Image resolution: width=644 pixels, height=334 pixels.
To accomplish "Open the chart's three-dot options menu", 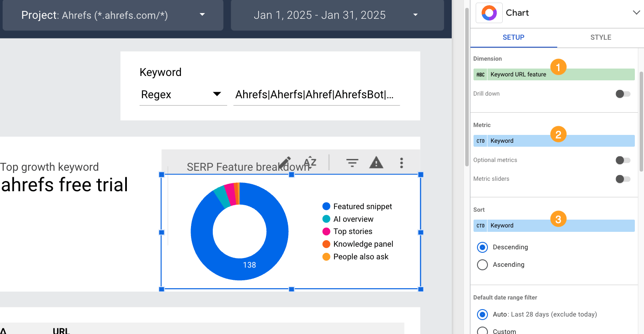I will pyautogui.click(x=401, y=162).
